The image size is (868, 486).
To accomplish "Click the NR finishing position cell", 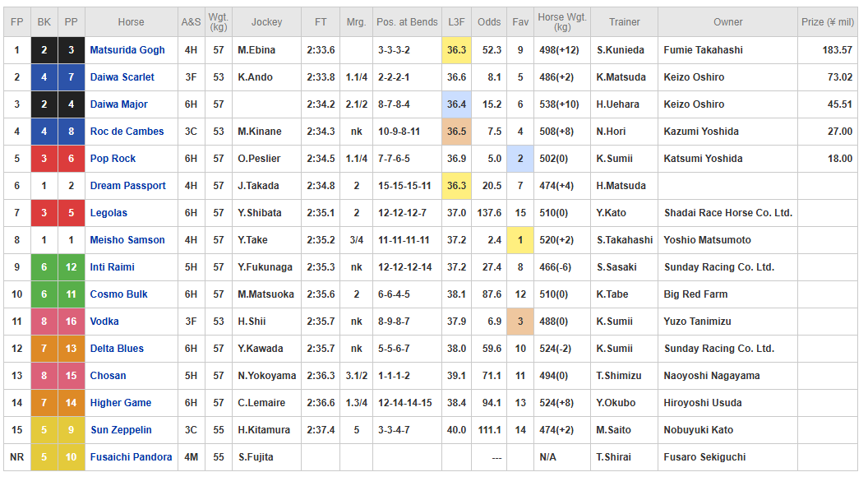I will coord(17,456).
